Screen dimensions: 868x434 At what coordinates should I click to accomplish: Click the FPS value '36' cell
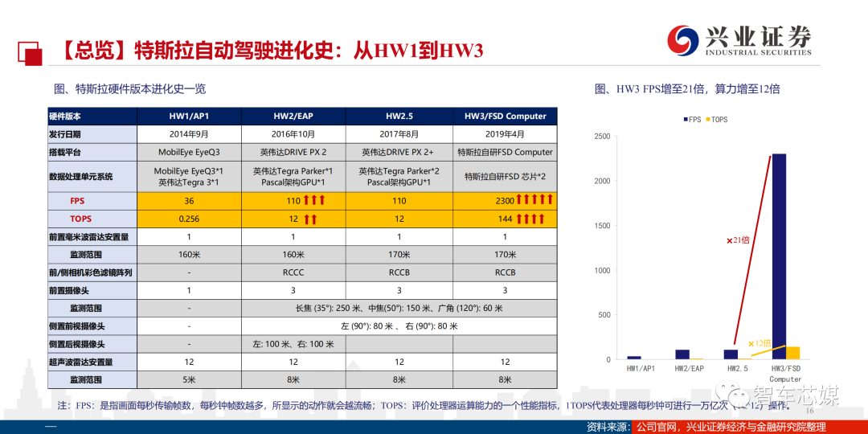189,201
